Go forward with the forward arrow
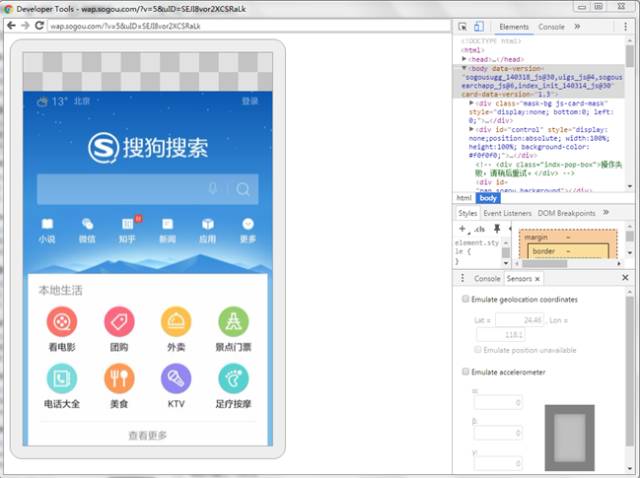The height and width of the screenshot is (478, 640). [25, 26]
